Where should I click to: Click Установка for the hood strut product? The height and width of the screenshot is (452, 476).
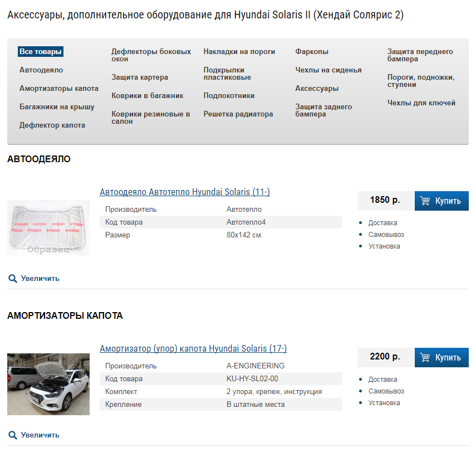point(384,403)
